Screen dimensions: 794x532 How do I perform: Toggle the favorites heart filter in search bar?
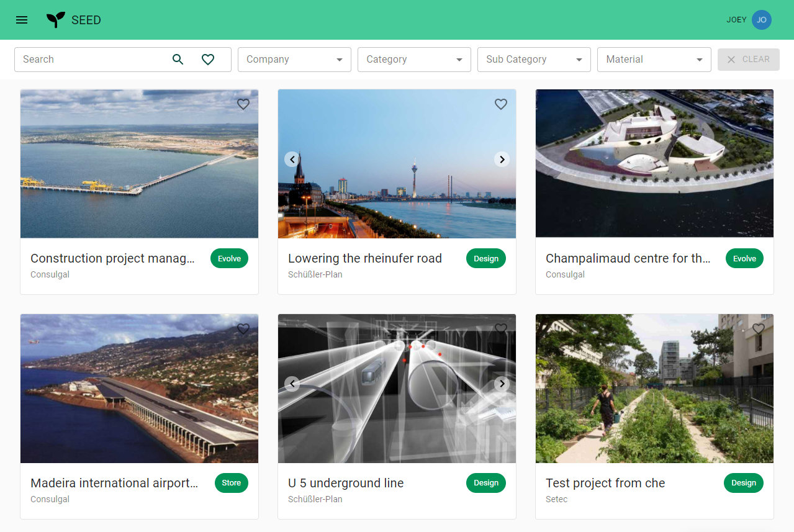click(x=208, y=60)
